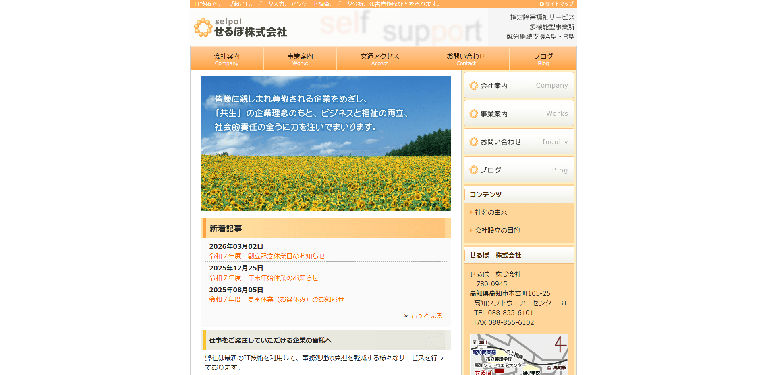Viewport: 767px width, 375px height.
Task: Click the FAX number in sidebar
Action: 504,322
